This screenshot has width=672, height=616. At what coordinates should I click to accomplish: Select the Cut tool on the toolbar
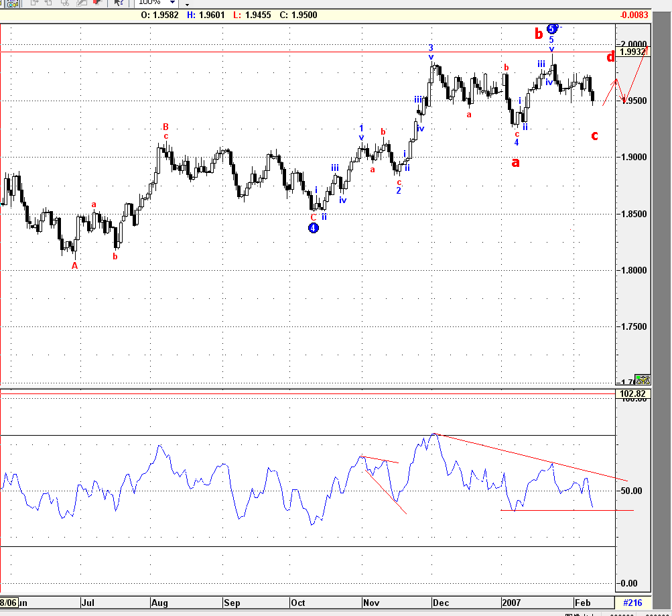pyautogui.click(x=66, y=4)
